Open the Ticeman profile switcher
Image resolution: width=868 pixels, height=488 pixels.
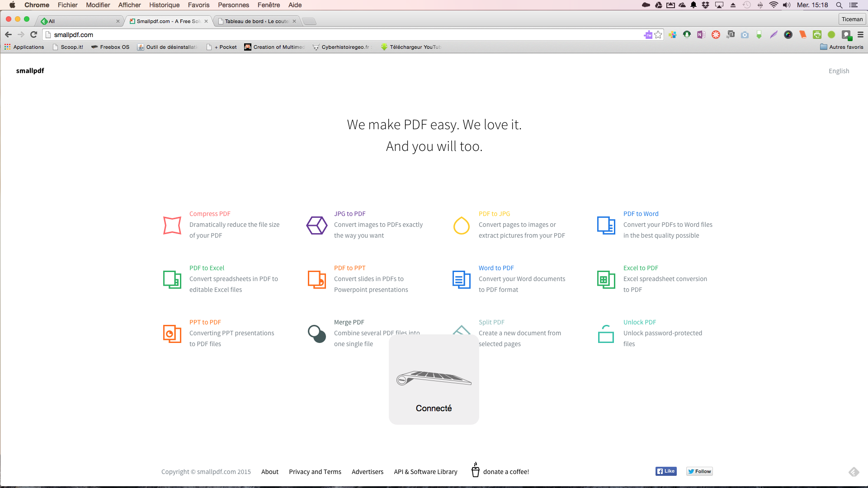[x=852, y=19]
